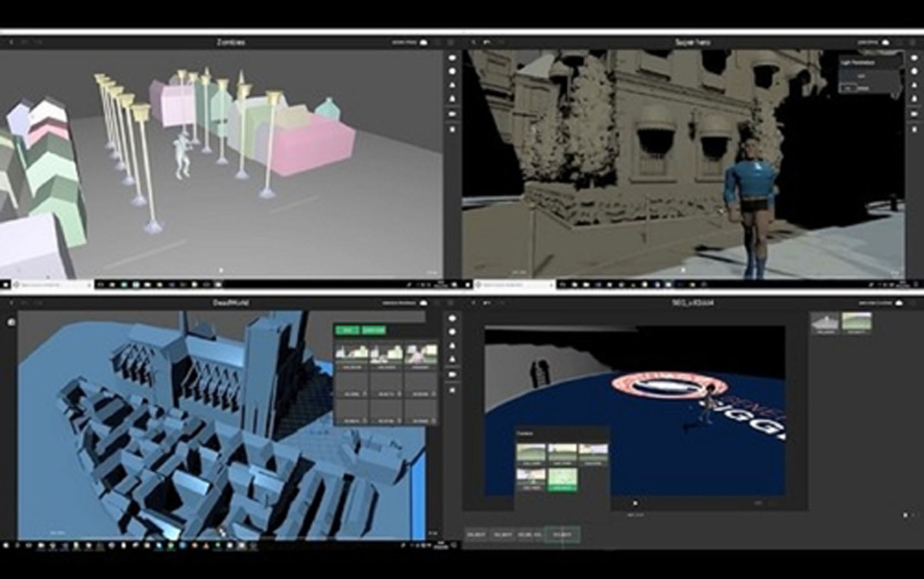Open the camera tool in the Super hero sidebar
The image size is (924, 579).
(914, 114)
